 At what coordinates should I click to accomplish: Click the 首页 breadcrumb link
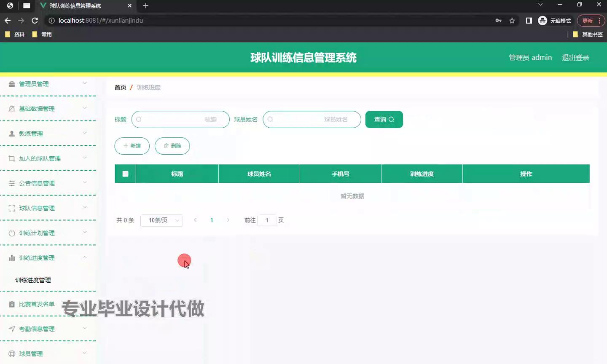pyautogui.click(x=120, y=87)
